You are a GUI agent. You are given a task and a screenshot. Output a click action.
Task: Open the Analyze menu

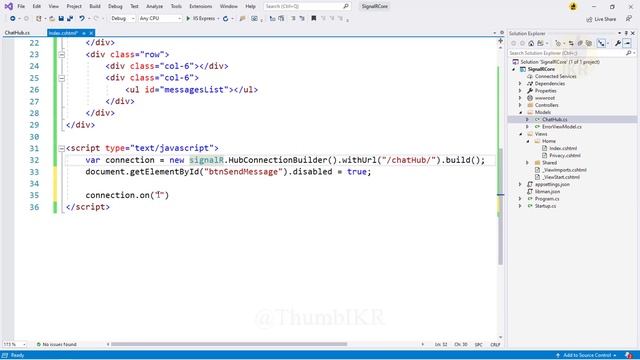tap(154, 6)
